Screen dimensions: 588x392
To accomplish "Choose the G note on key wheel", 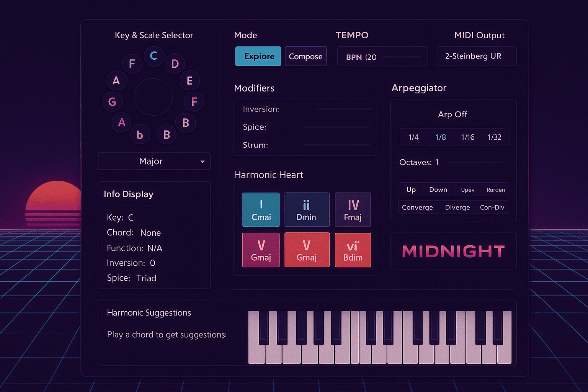I will (x=112, y=102).
